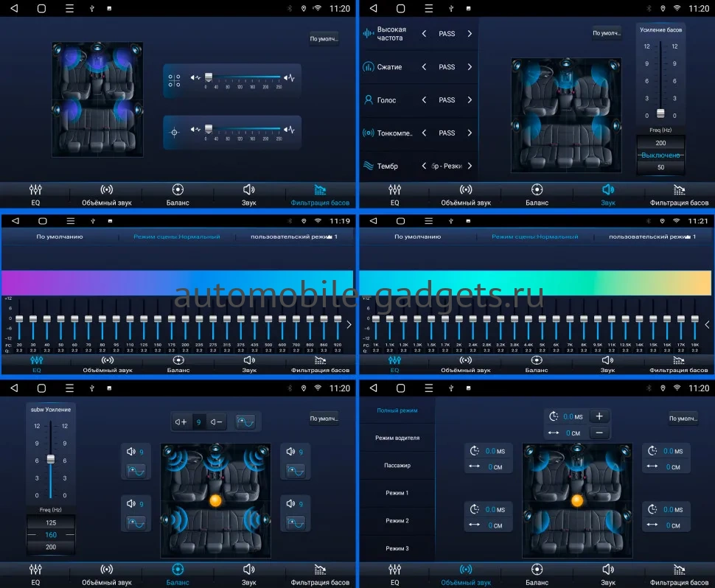Image resolution: width=715 pixels, height=588 pixels.
Task: Choose Режим 2 preset in the mode list
Action: click(x=397, y=521)
